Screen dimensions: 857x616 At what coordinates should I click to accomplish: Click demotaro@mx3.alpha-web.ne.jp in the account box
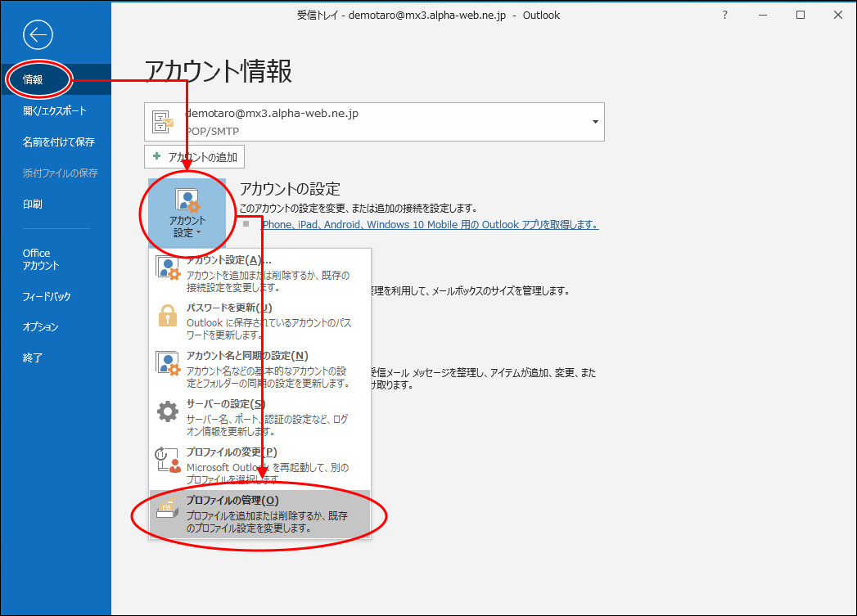[273, 114]
